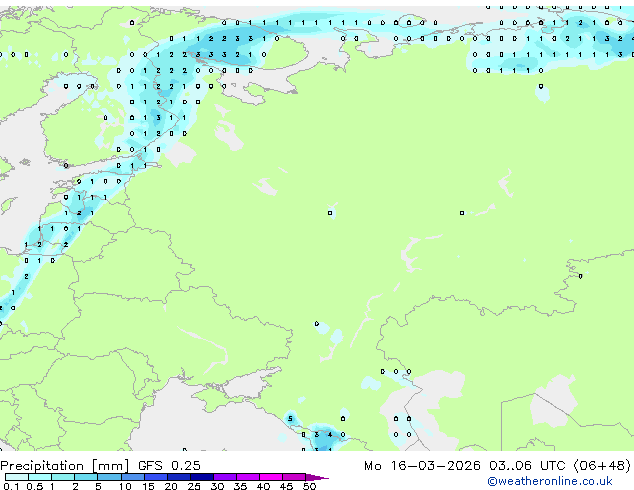The width and height of the screenshot is (634, 490).
Task: Click the 0.1–0.5 mm palest legend swatch
Action: click(17, 477)
